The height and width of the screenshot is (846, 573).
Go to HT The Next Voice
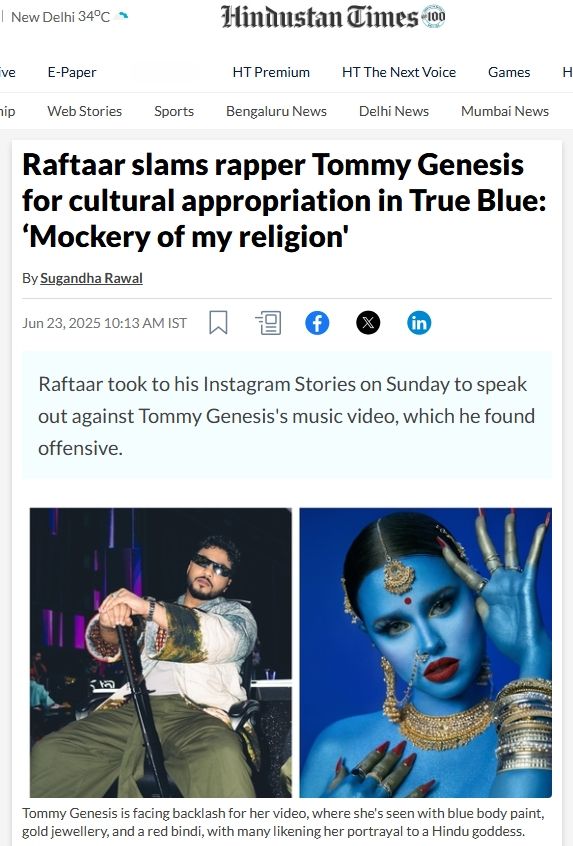pos(399,72)
